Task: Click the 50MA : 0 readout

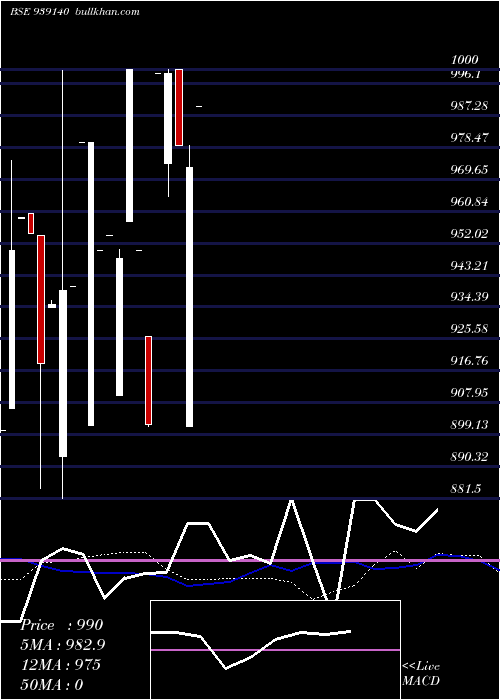Action: pos(52,684)
